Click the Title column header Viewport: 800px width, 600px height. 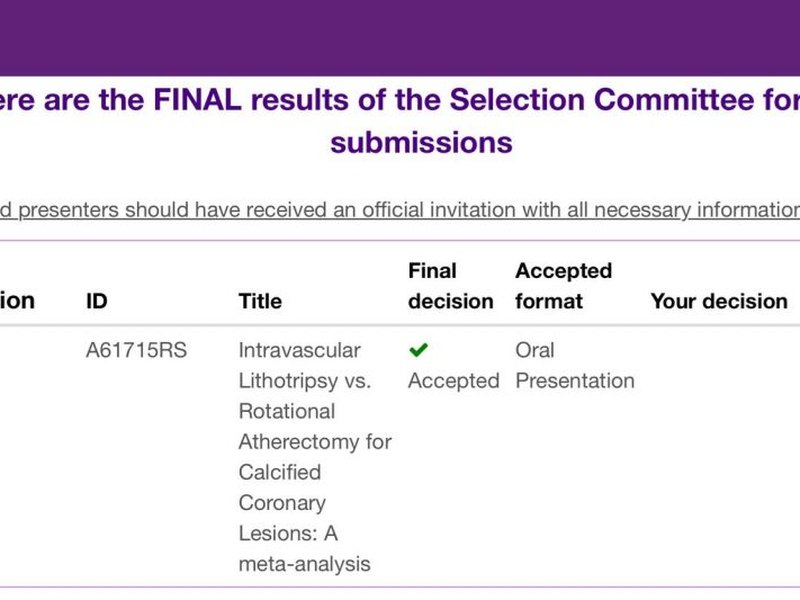tap(260, 301)
